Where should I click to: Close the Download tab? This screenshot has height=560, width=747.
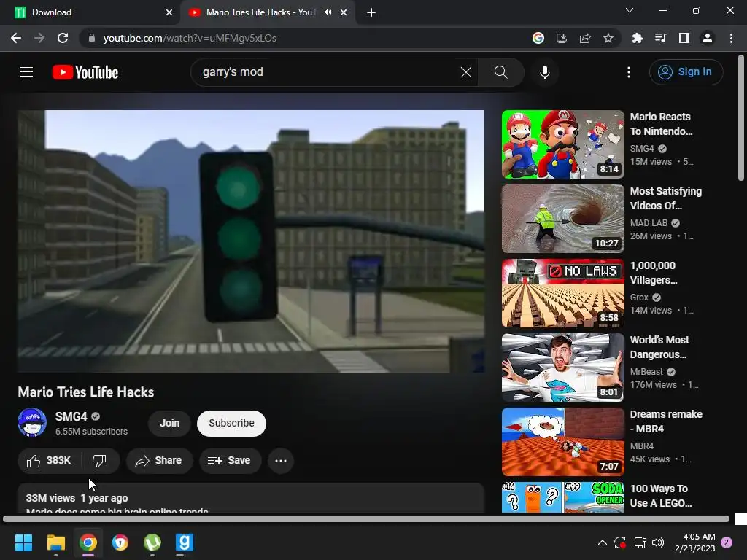pos(169,12)
